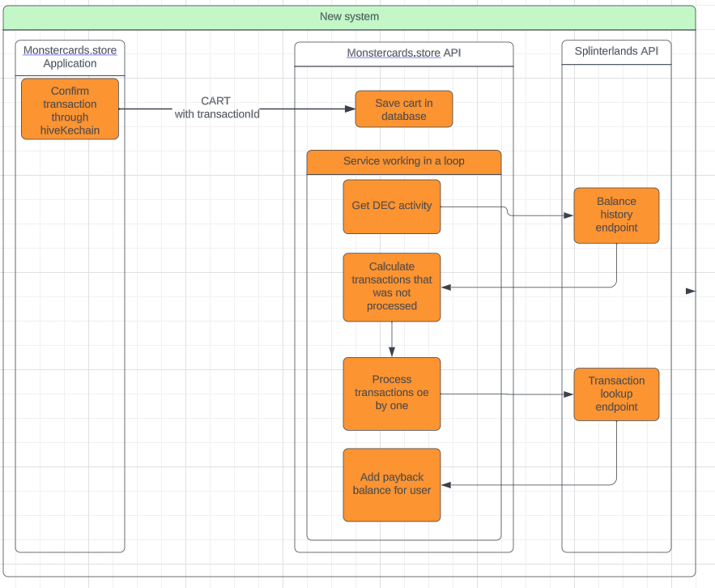Click the Splinterlands API swimlane header
Viewport: 715px width, 588px height.
coord(616,52)
